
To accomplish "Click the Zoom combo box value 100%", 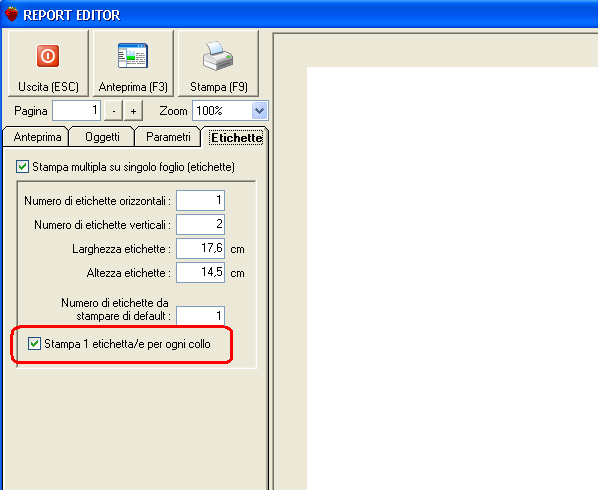I will coord(222,111).
